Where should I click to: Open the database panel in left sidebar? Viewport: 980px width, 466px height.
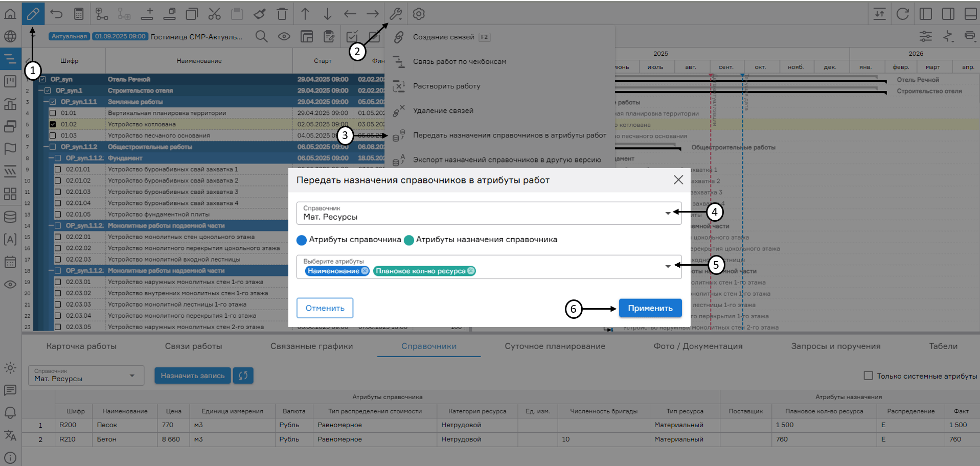coord(10,217)
